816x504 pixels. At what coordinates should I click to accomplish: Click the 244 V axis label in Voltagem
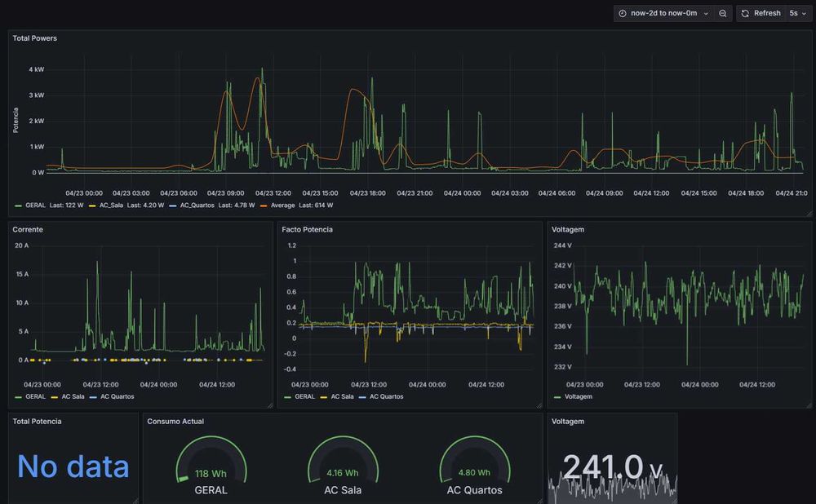click(562, 245)
